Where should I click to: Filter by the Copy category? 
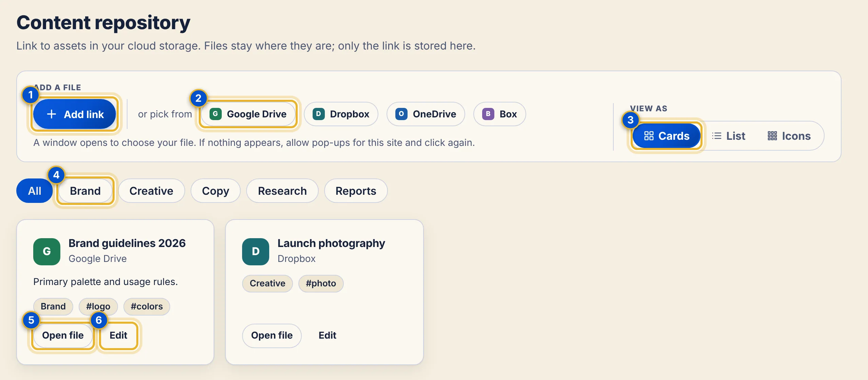pyautogui.click(x=215, y=191)
